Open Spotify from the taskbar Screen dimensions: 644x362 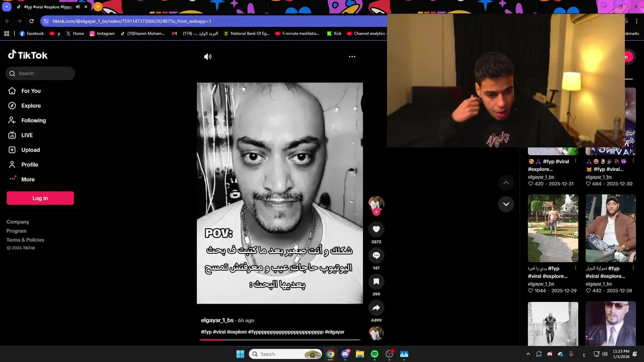point(374,354)
